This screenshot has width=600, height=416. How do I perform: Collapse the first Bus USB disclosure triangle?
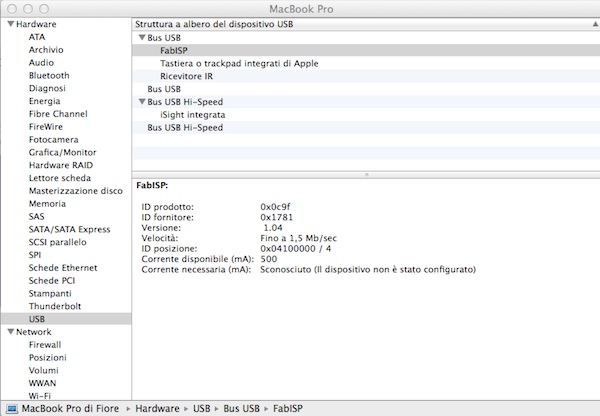pyautogui.click(x=142, y=38)
